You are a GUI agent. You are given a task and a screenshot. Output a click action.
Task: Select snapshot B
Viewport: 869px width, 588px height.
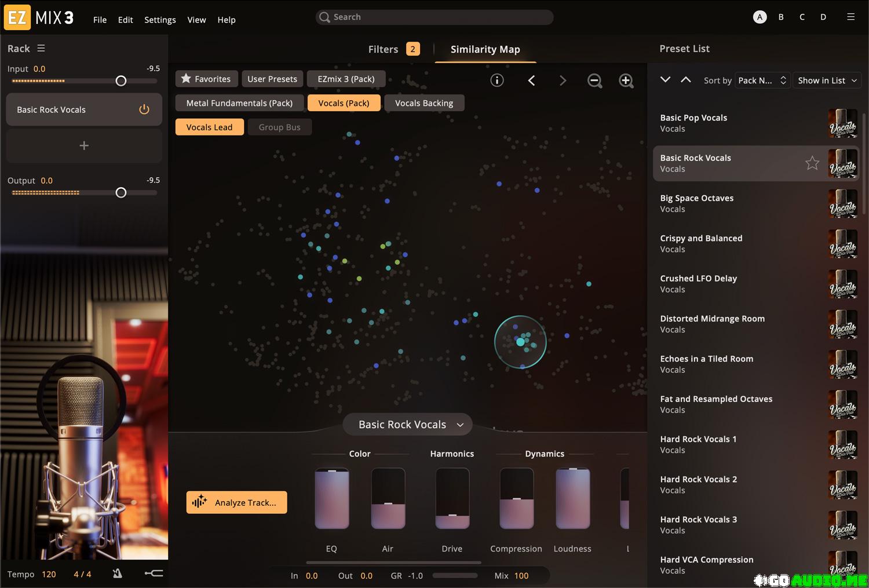point(781,17)
